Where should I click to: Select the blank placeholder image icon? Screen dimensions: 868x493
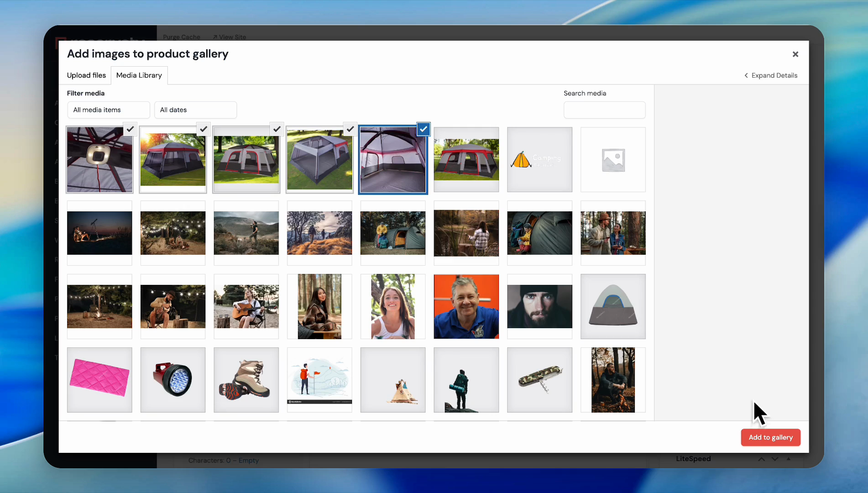pos(613,160)
